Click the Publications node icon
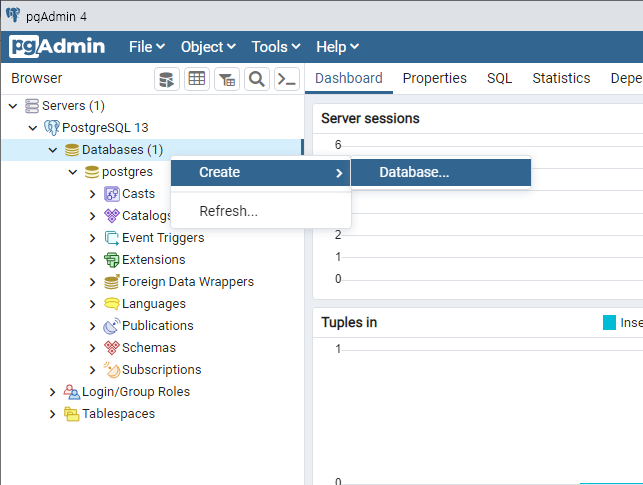 coord(112,326)
